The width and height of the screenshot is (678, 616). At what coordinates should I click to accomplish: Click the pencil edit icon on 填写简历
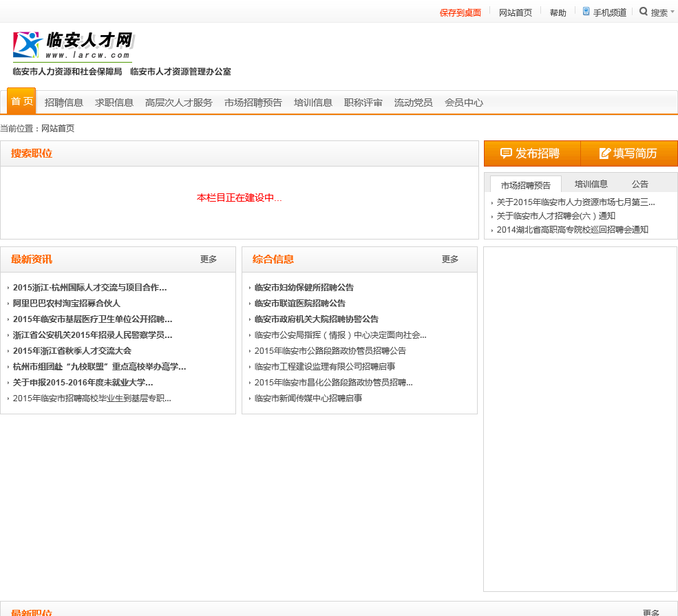605,153
